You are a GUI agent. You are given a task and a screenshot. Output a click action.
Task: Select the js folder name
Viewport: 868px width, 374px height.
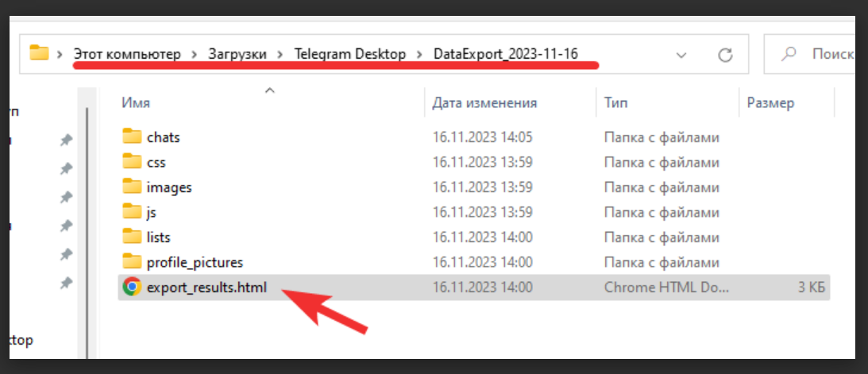152,213
